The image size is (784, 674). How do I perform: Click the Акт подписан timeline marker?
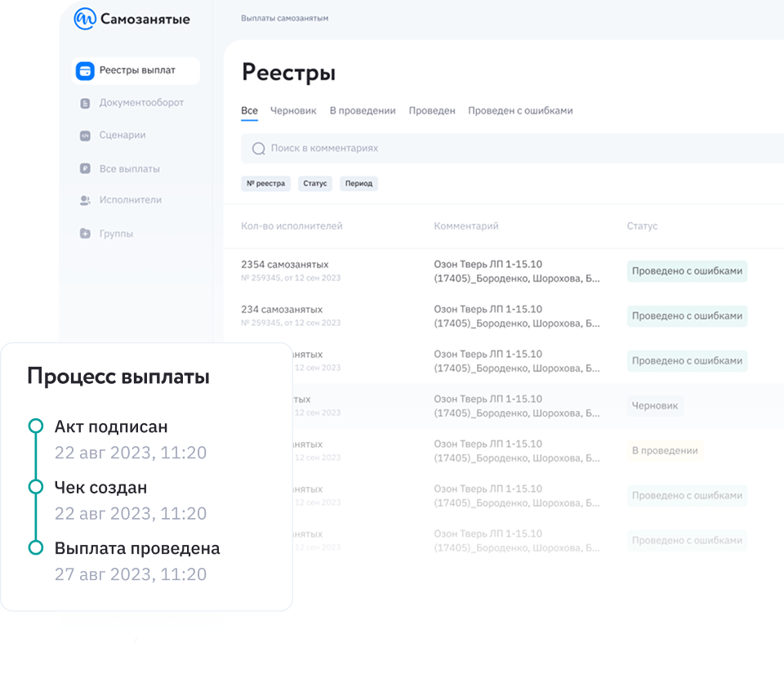[35, 426]
